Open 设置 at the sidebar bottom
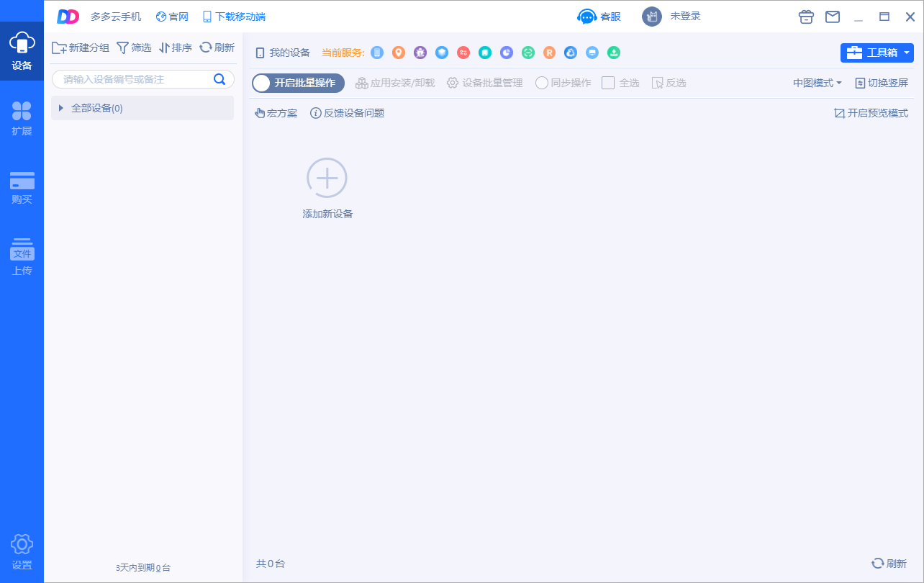Image resolution: width=924 pixels, height=583 pixels. click(22, 553)
